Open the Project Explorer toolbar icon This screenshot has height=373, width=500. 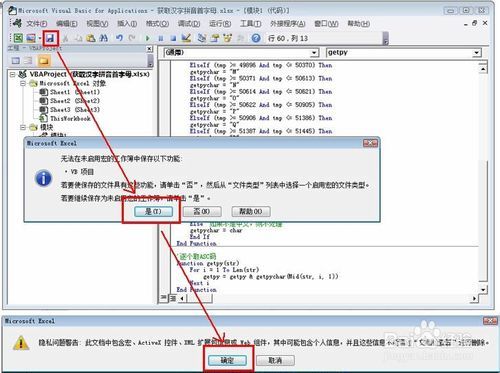pyautogui.click(x=202, y=38)
